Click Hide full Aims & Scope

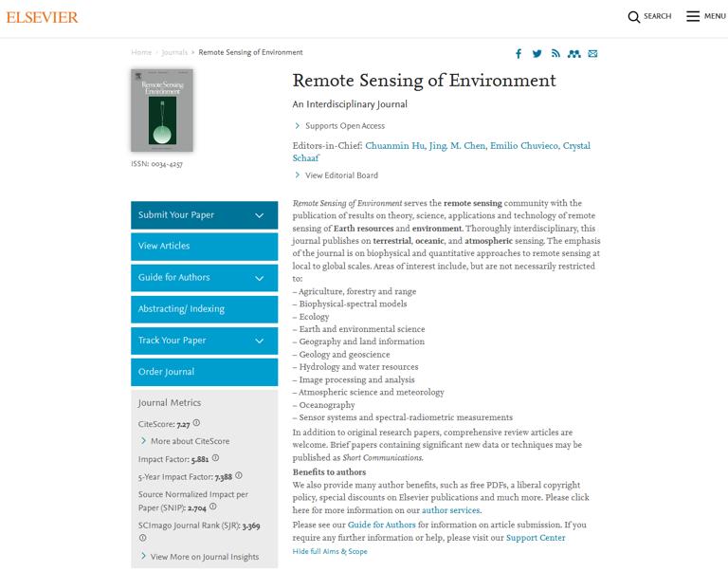(330, 551)
